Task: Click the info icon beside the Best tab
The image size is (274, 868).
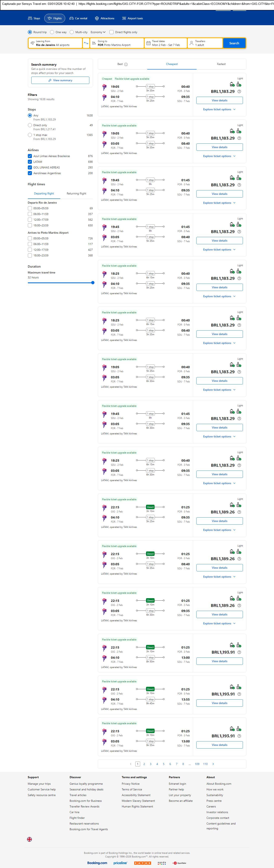Action: click(x=126, y=64)
